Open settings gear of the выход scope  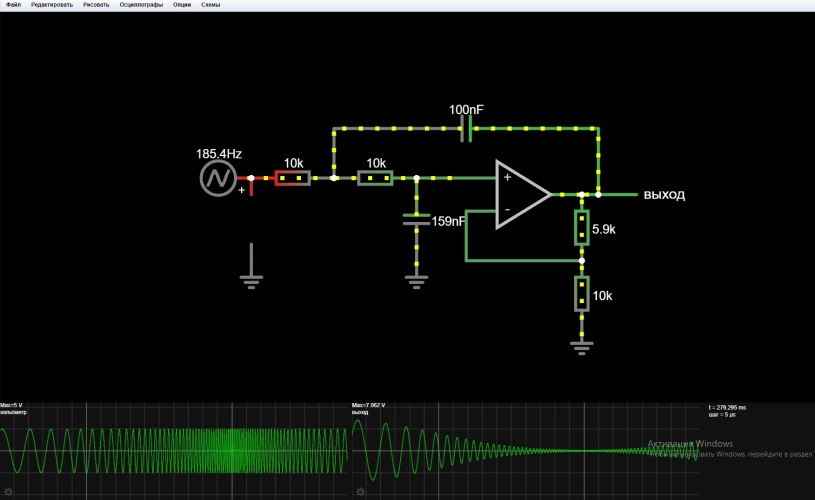[360, 492]
